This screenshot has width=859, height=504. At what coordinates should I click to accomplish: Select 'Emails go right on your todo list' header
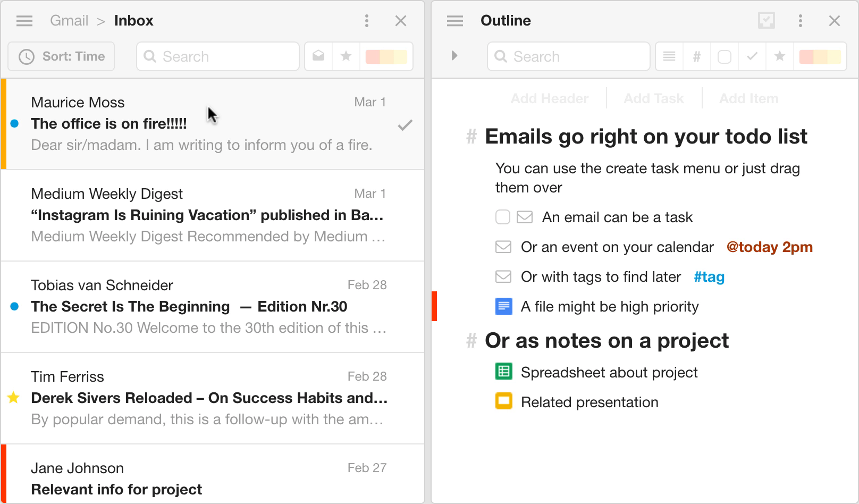[x=646, y=137]
